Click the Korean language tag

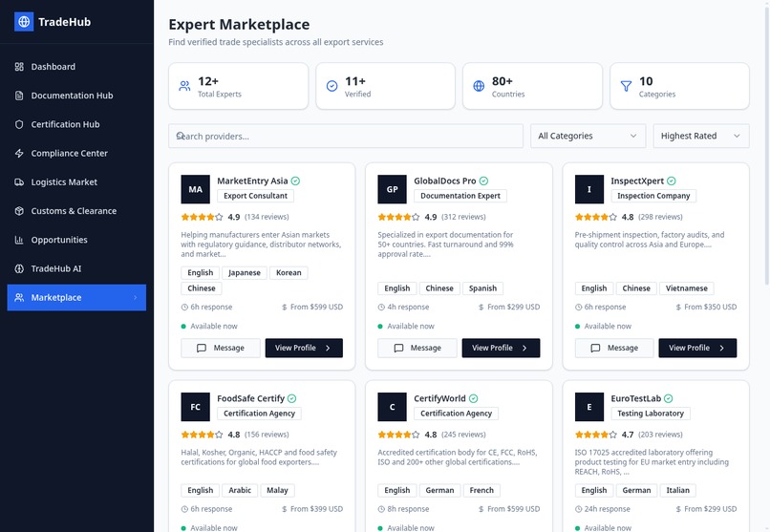click(289, 273)
